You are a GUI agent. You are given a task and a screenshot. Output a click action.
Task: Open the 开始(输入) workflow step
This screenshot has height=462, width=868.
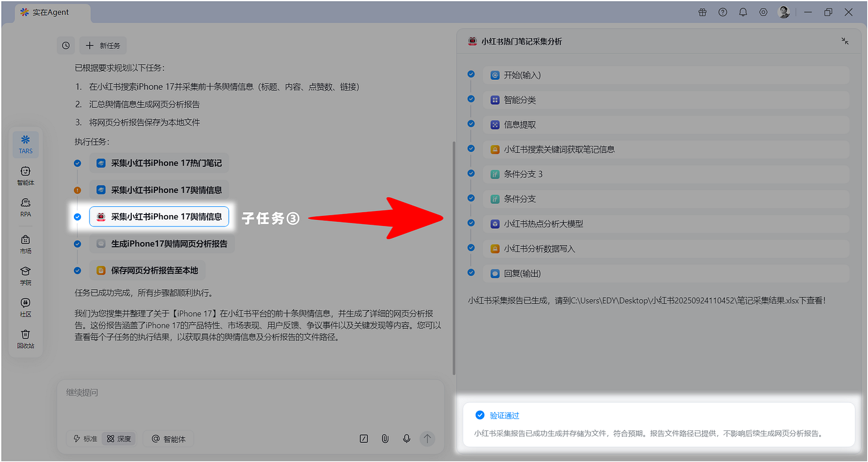(666, 75)
